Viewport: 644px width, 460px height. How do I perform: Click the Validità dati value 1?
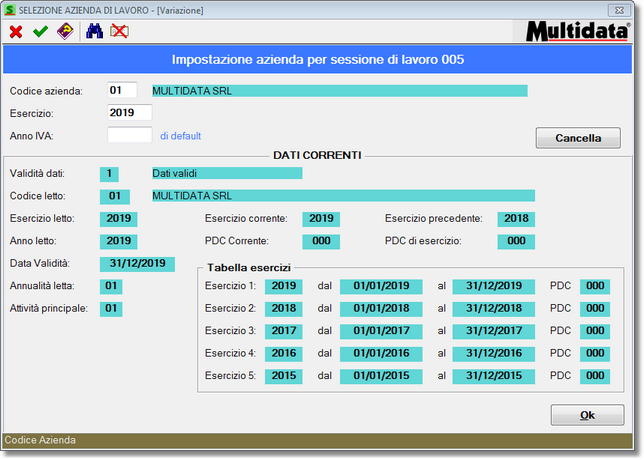(x=109, y=174)
